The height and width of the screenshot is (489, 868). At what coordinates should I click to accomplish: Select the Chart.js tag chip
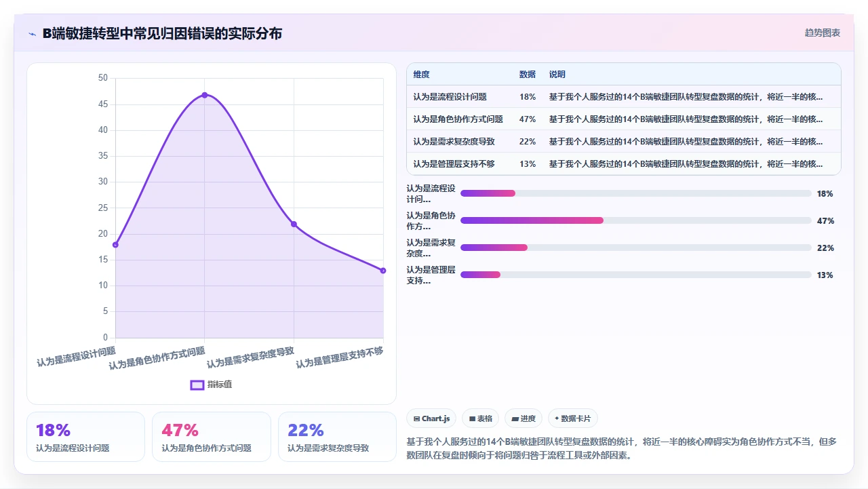431,418
